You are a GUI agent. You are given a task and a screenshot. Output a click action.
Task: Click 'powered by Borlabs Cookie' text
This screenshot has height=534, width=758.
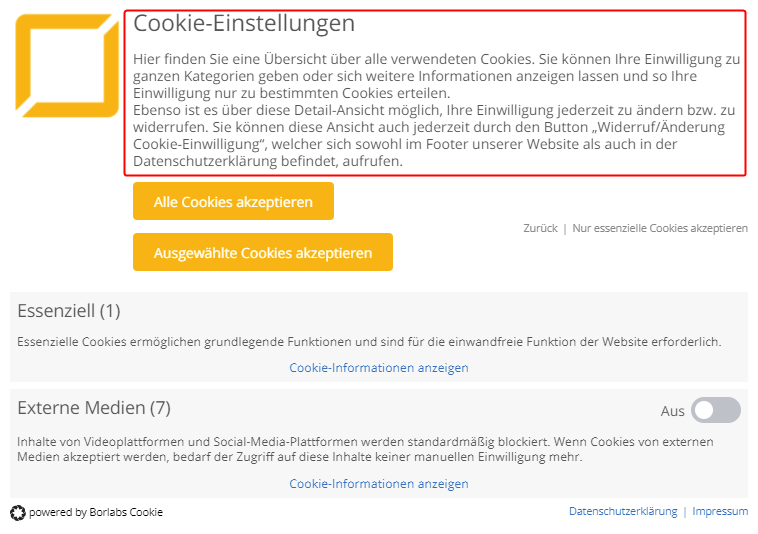pos(96,512)
